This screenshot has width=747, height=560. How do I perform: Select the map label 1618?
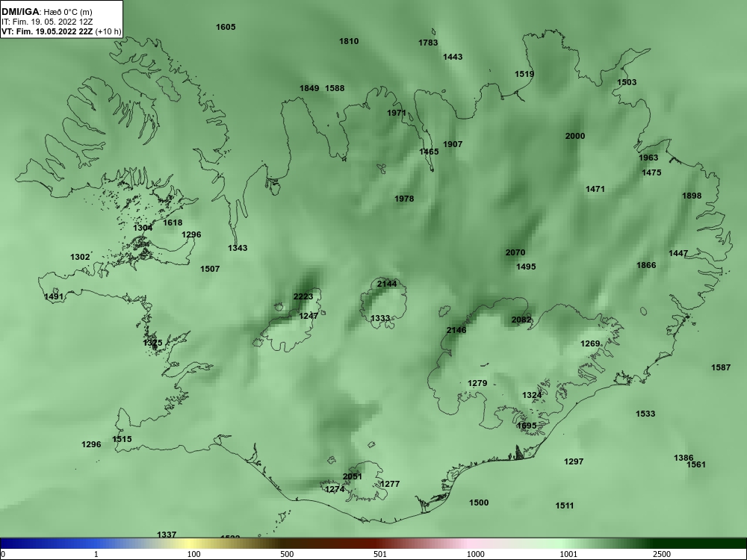(x=173, y=223)
